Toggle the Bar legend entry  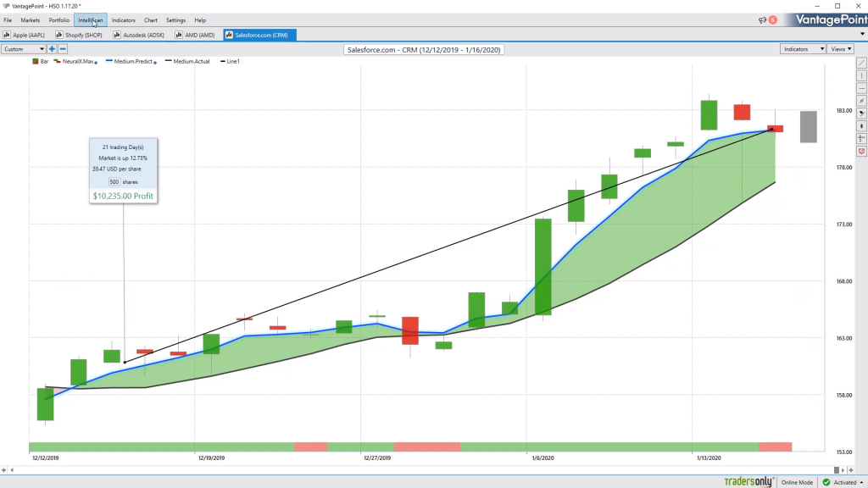(41, 61)
